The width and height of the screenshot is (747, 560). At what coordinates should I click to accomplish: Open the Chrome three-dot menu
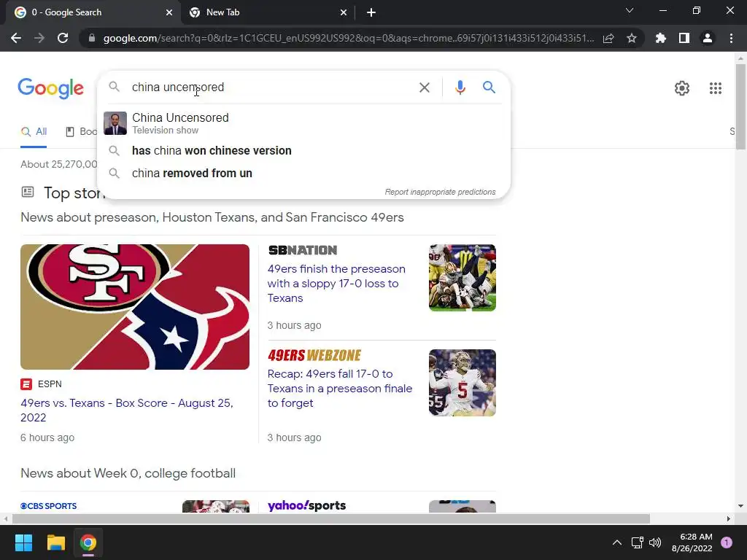pos(731,38)
